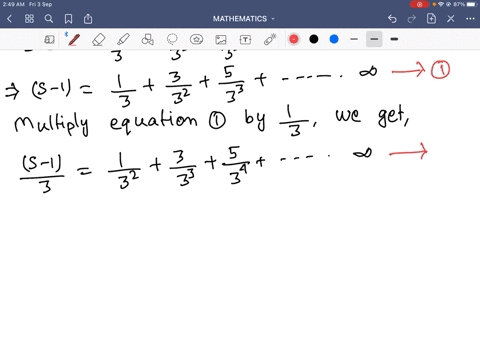Close the notebook with the X icon
The width and height of the screenshot is (480, 360).
(x=451, y=19)
